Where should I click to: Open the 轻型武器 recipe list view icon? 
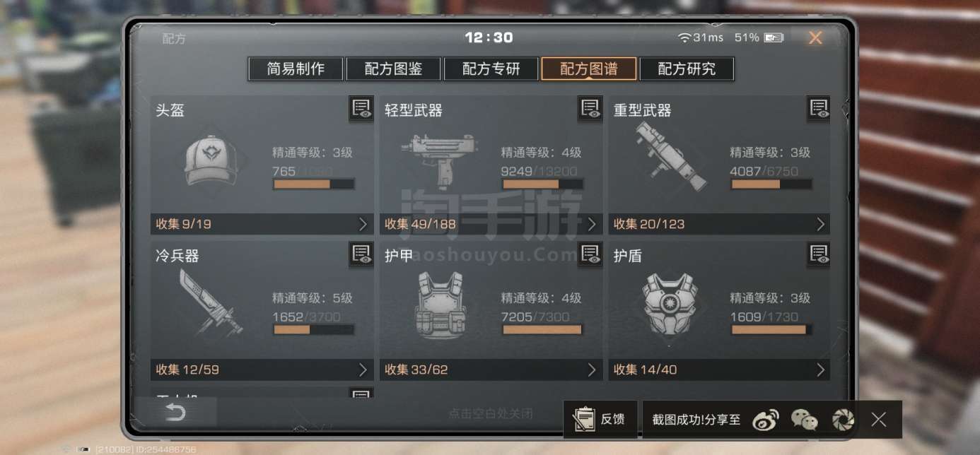coord(590,109)
